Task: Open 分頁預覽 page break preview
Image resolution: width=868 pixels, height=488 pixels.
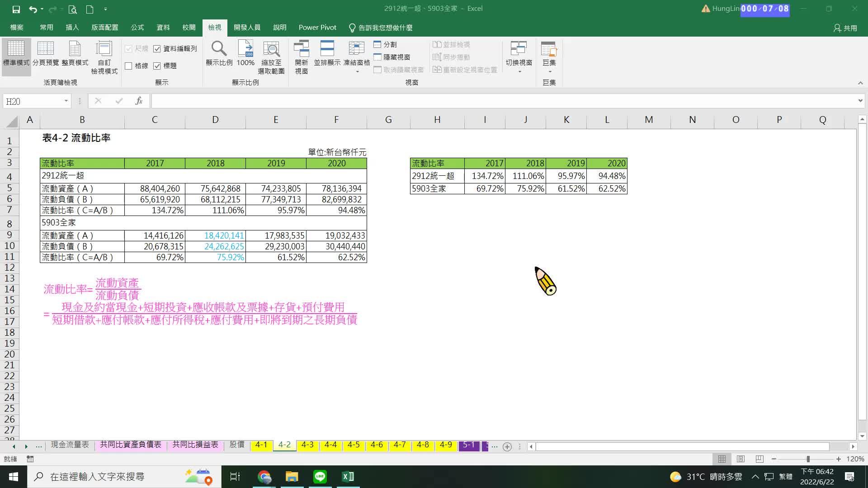Action: click(46, 54)
